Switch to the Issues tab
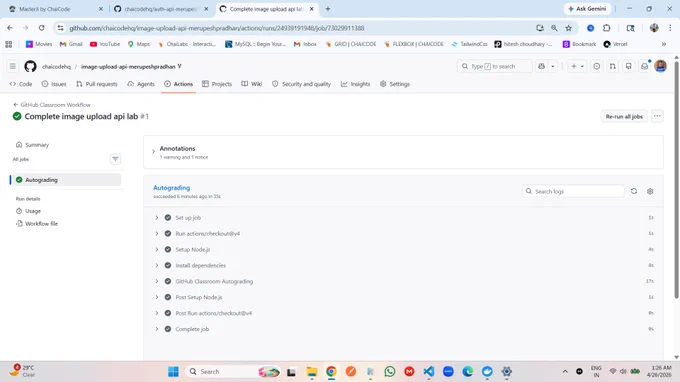Screen dimensions: 680x382 [54, 84]
